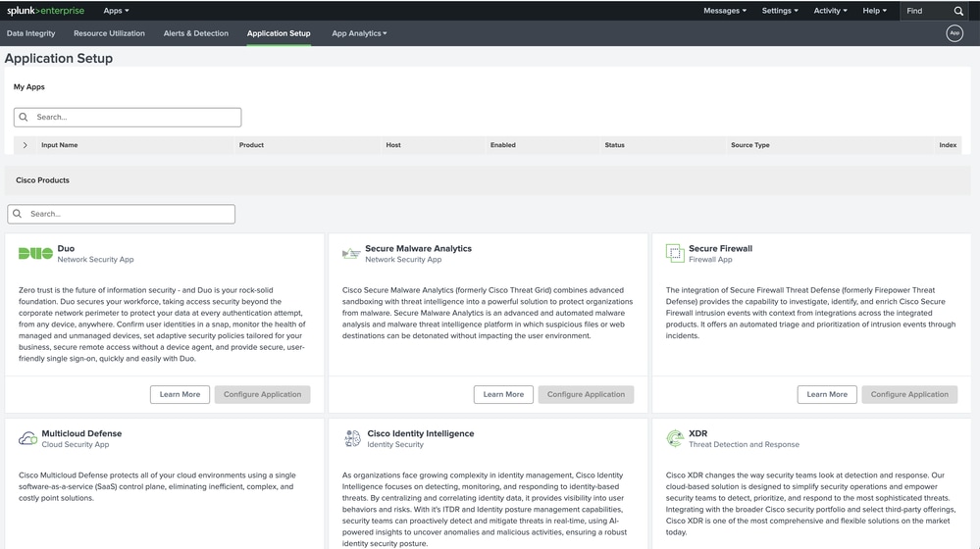This screenshot has width=980, height=549.
Task: Open the Apps dropdown menu
Action: 117,11
